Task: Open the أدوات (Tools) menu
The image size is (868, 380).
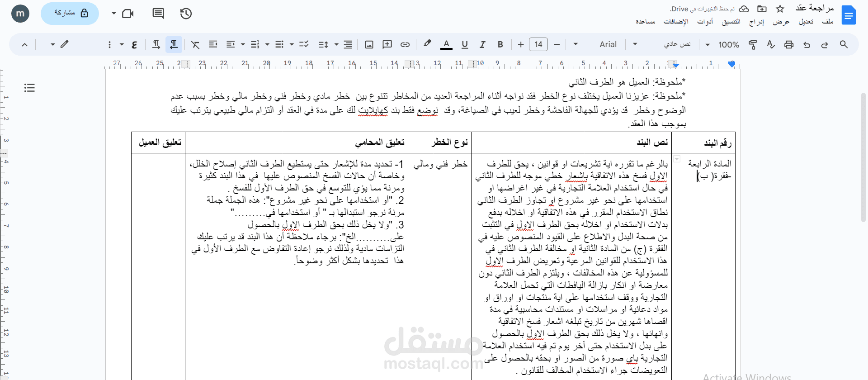Action: 705,21
